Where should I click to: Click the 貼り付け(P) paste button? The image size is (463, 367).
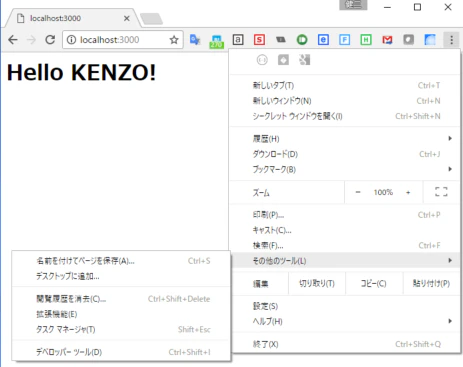[x=431, y=284]
